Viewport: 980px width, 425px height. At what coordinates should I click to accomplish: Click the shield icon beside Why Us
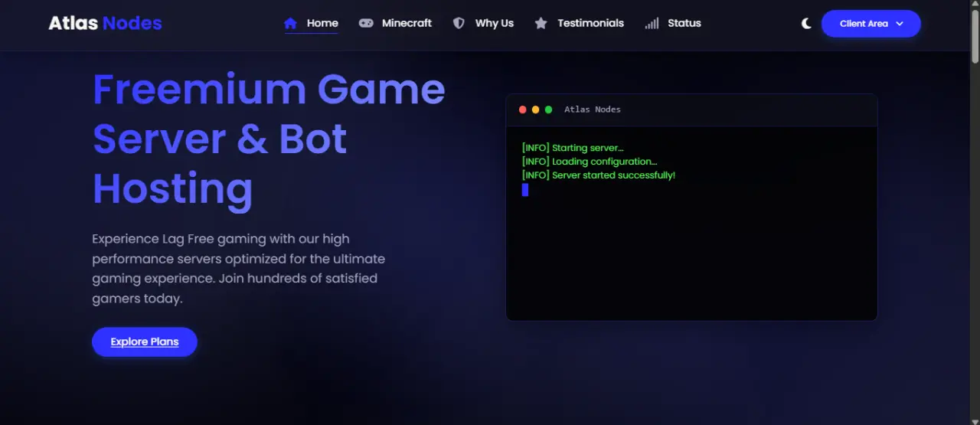459,23
